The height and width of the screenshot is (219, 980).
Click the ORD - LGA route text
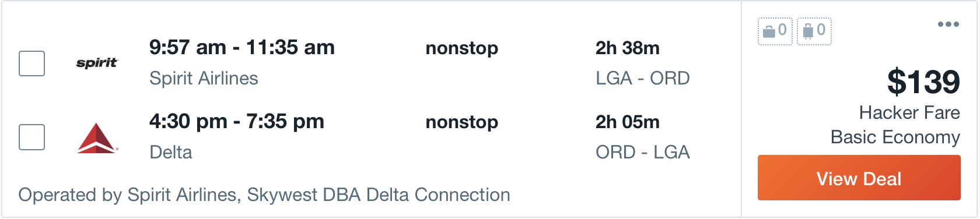coord(642,152)
